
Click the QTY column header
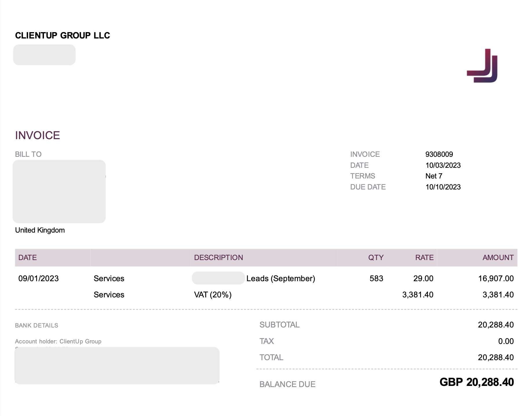pos(376,257)
